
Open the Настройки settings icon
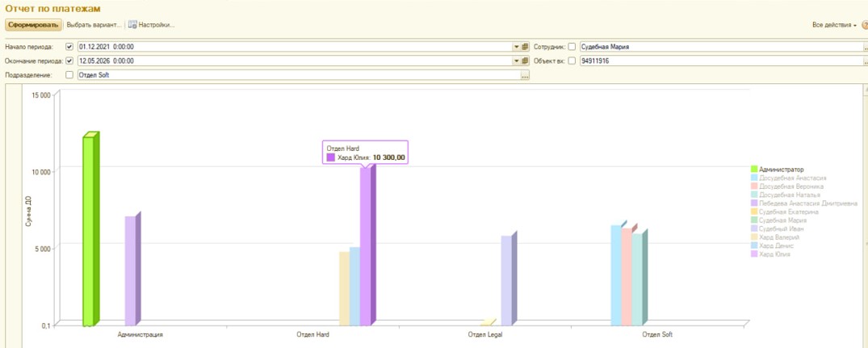tap(132, 25)
